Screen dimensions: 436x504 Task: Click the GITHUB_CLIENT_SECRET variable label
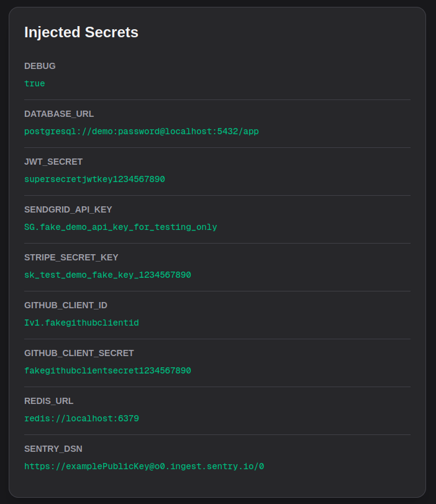pos(79,353)
